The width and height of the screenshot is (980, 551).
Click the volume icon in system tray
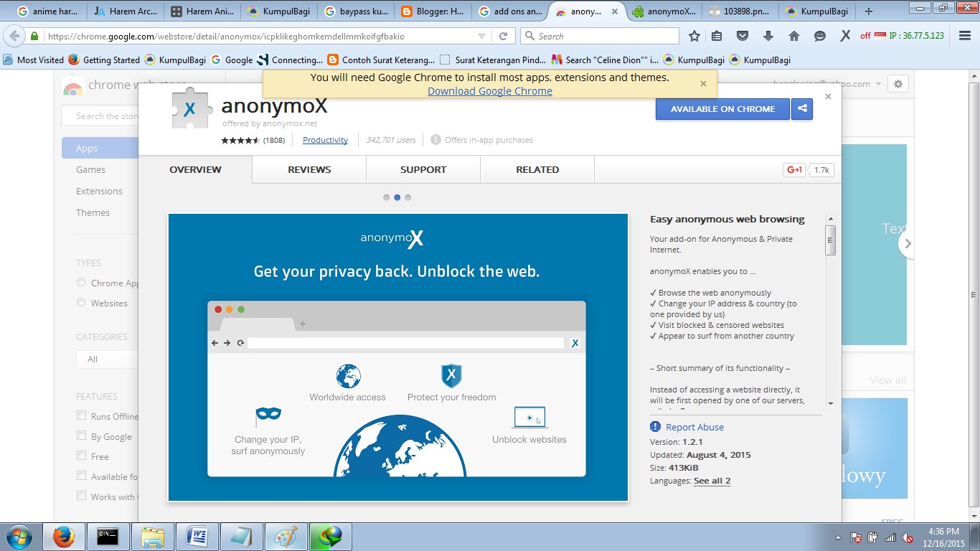pos(908,537)
